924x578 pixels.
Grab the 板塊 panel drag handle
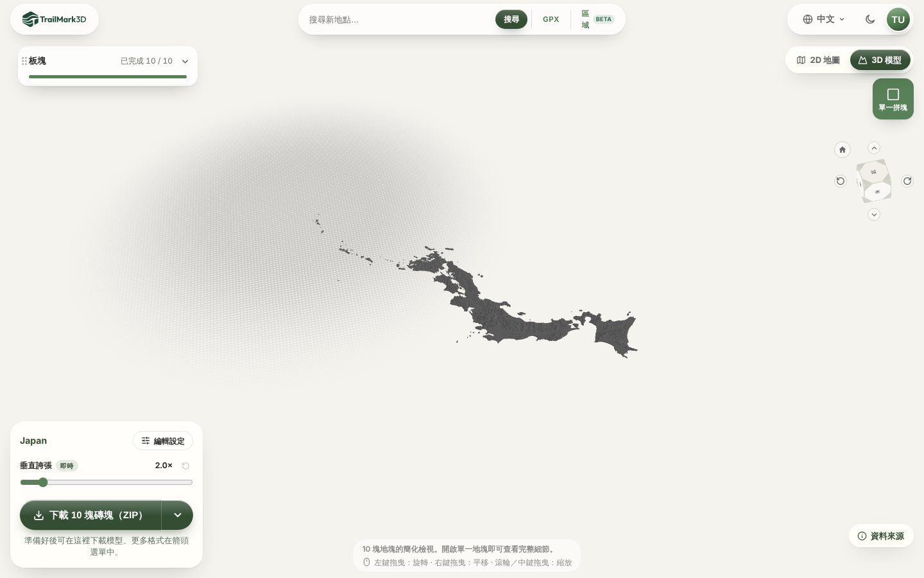[x=24, y=61]
